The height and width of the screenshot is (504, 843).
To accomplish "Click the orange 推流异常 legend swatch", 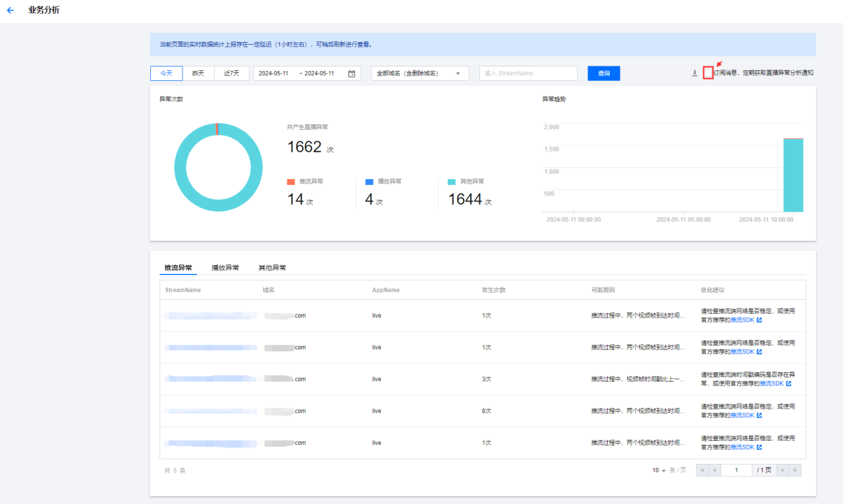I will 291,182.
